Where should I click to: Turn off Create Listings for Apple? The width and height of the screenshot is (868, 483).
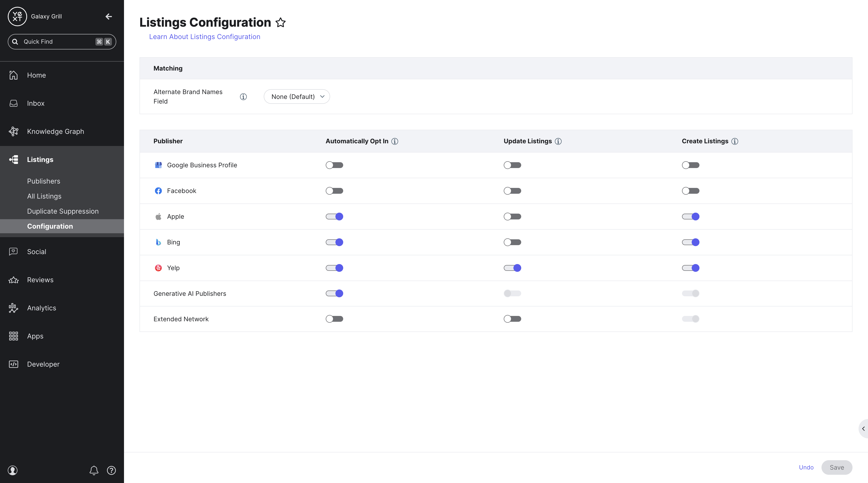pyautogui.click(x=690, y=217)
